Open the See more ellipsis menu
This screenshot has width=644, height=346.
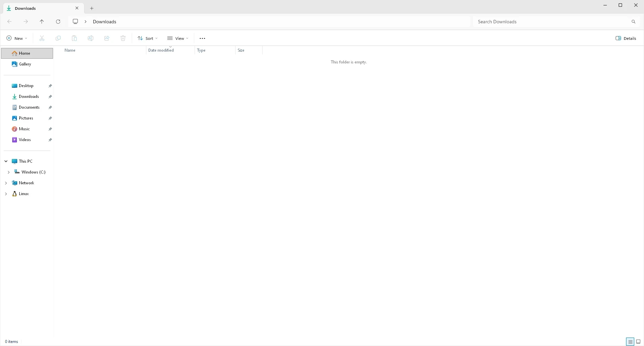pos(202,38)
